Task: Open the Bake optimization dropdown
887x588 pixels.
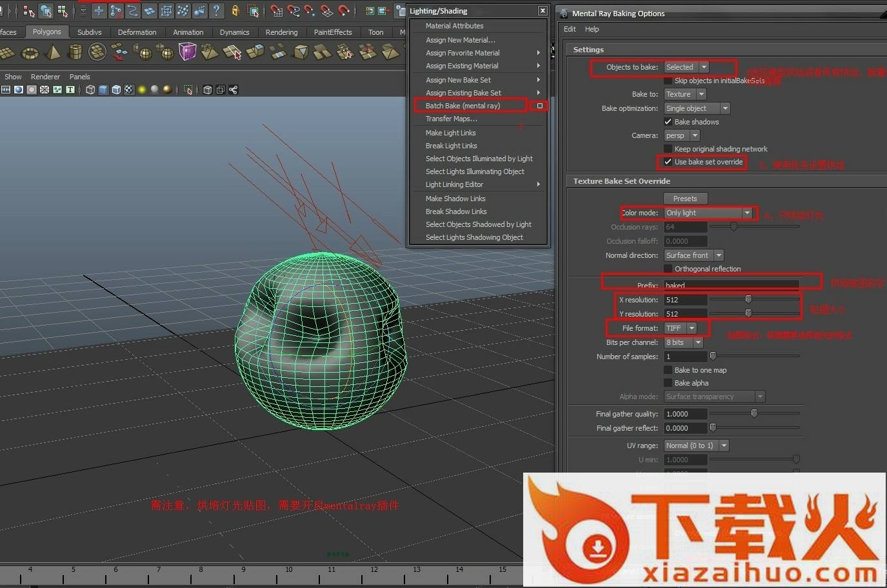Action: (x=697, y=108)
